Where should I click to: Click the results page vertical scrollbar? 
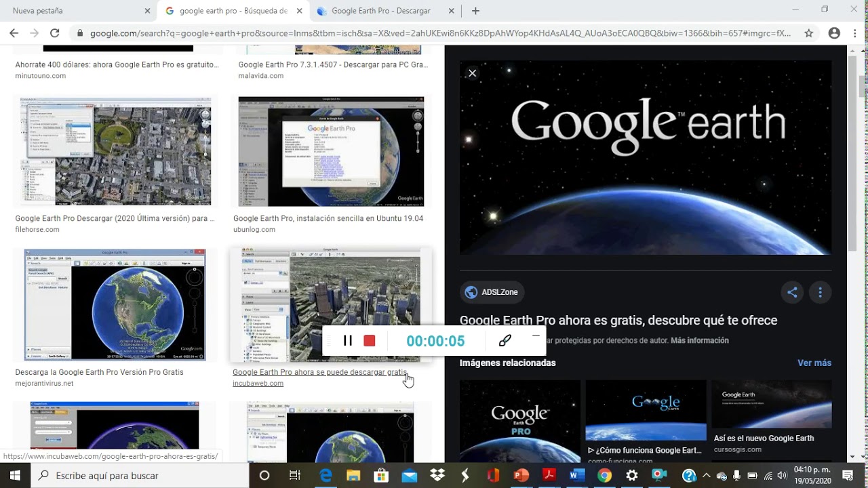pyautogui.click(x=863, y=88)
